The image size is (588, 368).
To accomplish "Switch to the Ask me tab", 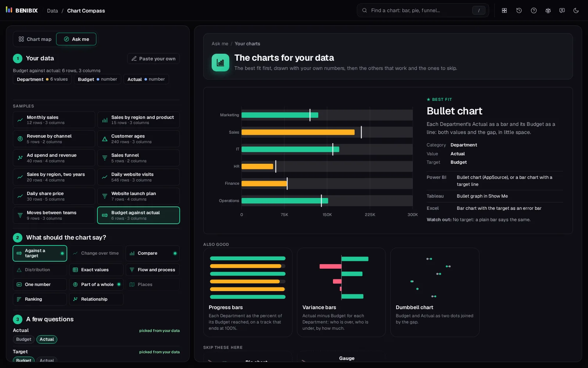I will point(76,39).
